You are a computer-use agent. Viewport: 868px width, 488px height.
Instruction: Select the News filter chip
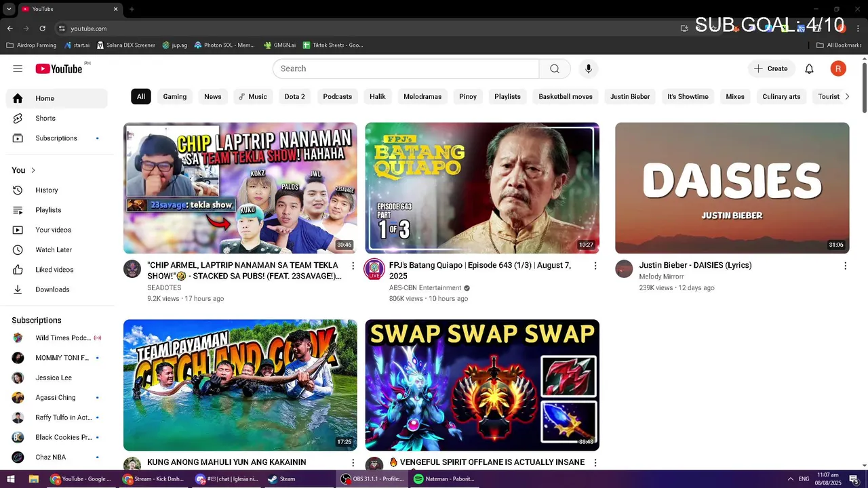(x=213, y=96)
